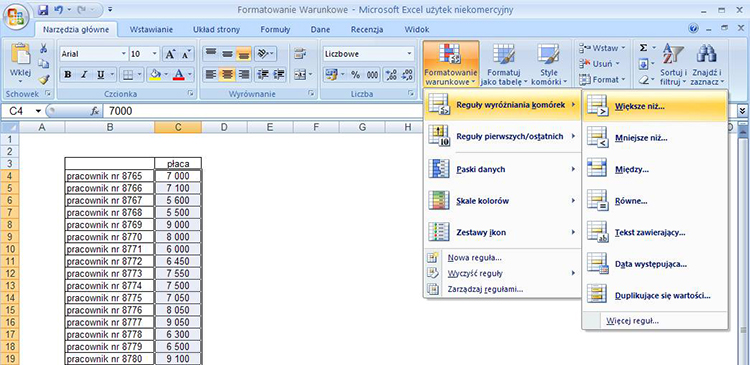Decrease the cell indent
750x365 pixels.
pyautogui.click(x=262, y=75)
